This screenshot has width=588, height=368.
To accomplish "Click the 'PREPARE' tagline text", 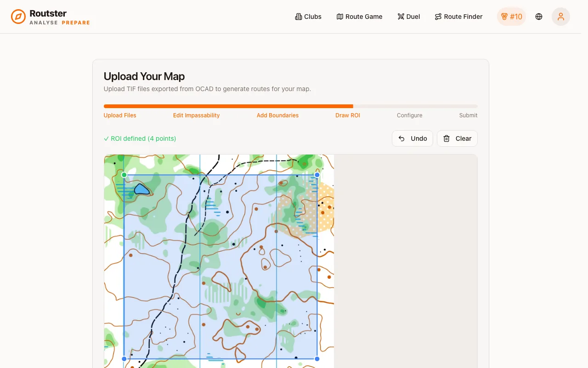I will coord(76,23).
